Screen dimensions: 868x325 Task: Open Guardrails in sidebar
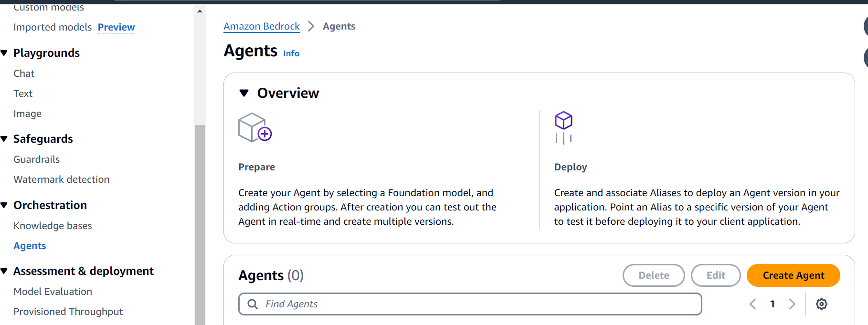(37, 159)
